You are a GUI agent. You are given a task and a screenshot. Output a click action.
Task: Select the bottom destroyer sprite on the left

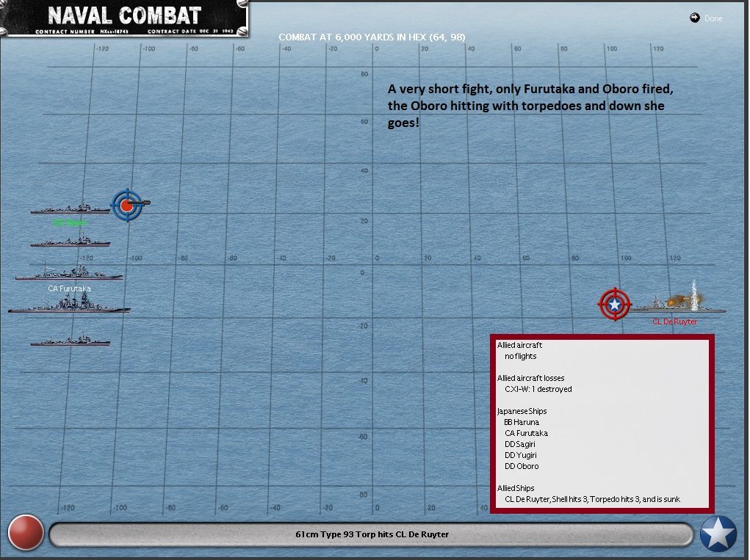point(71,340)
